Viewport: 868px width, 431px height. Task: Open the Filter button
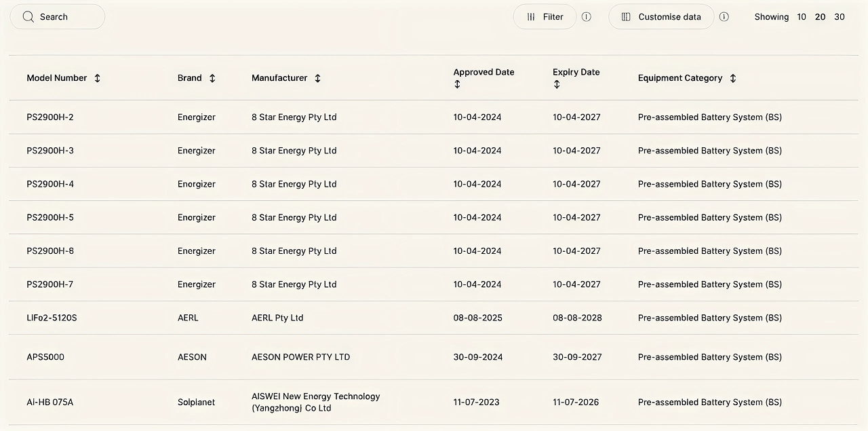pyautogui.click(x=545, y=17)
